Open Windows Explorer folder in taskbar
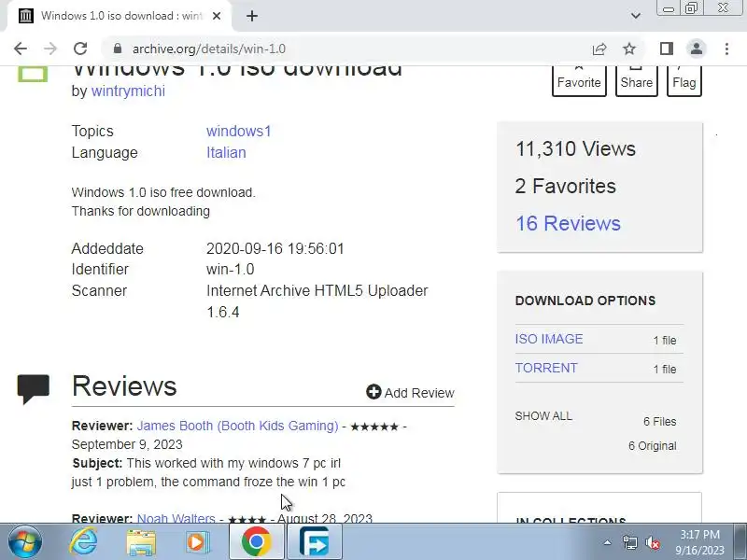This screenshot has width=747, height=560. click(x=141, y=542)
